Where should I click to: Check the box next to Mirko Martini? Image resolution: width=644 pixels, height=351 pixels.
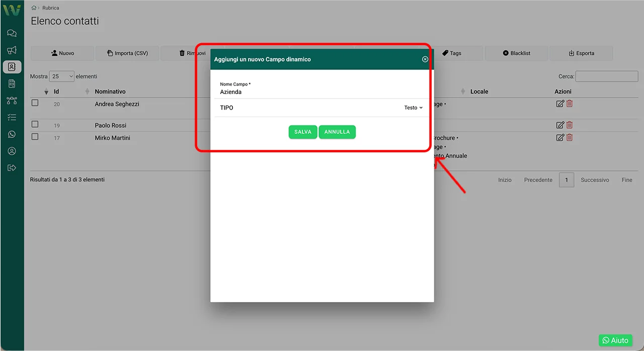[x=35, y=137]
